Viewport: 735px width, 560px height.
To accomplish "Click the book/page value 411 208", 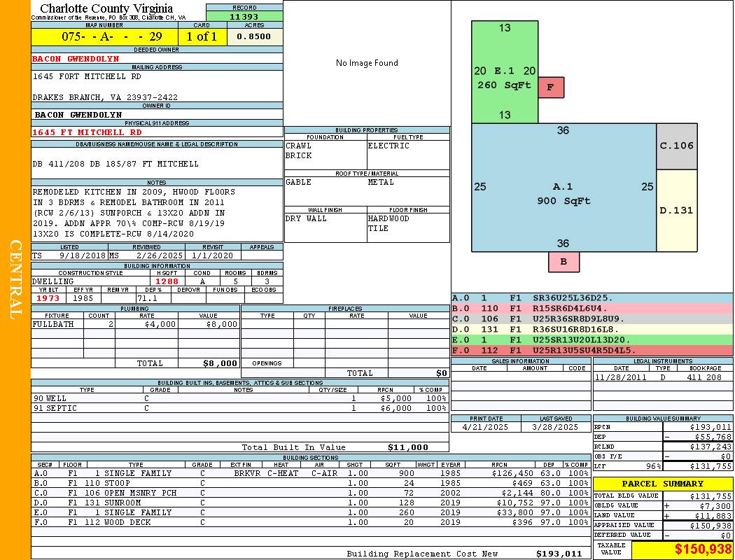I will click(x=704, y=377).
